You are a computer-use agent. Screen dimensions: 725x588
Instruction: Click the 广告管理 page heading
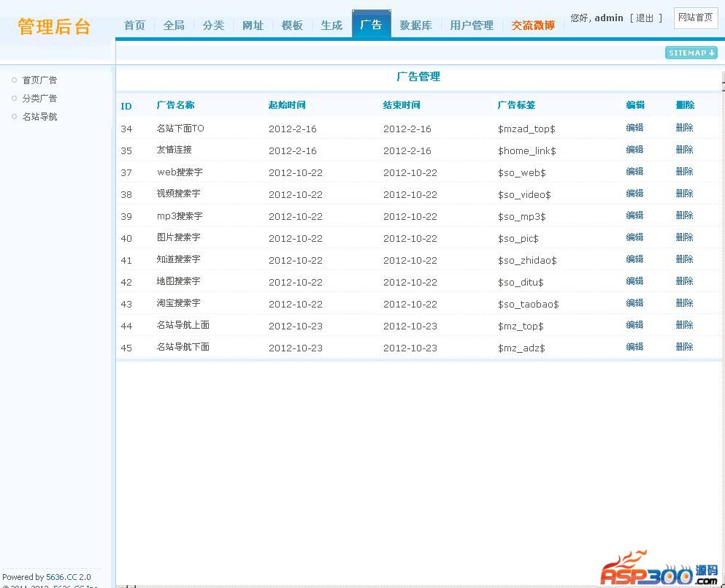[x=418, y=77]
